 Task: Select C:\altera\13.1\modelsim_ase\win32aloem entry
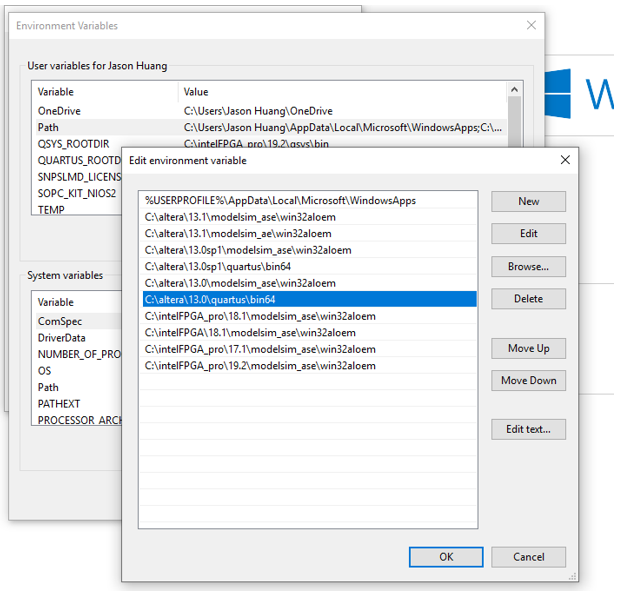[x=309, y=218]
